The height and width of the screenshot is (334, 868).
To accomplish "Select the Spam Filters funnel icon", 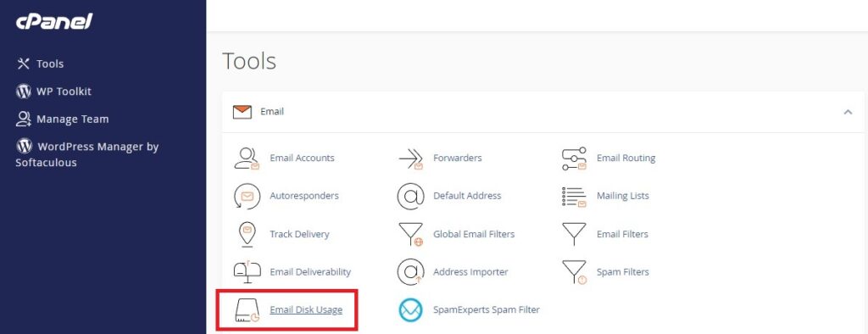I will point(574,272).
